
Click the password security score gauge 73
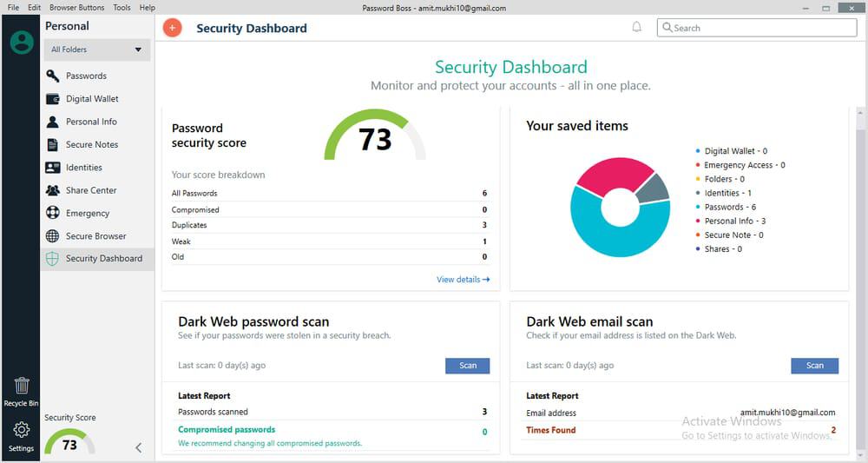click(375, 136)
